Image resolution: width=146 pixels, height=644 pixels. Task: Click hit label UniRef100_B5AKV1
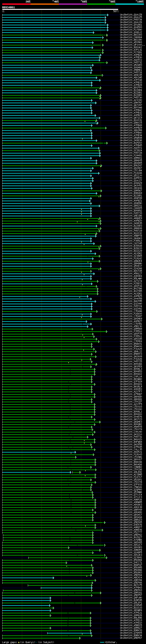(131, 344)
